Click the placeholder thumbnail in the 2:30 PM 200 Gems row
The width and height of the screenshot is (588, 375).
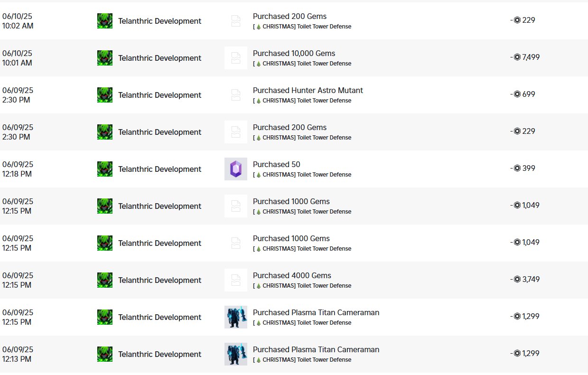236,132
